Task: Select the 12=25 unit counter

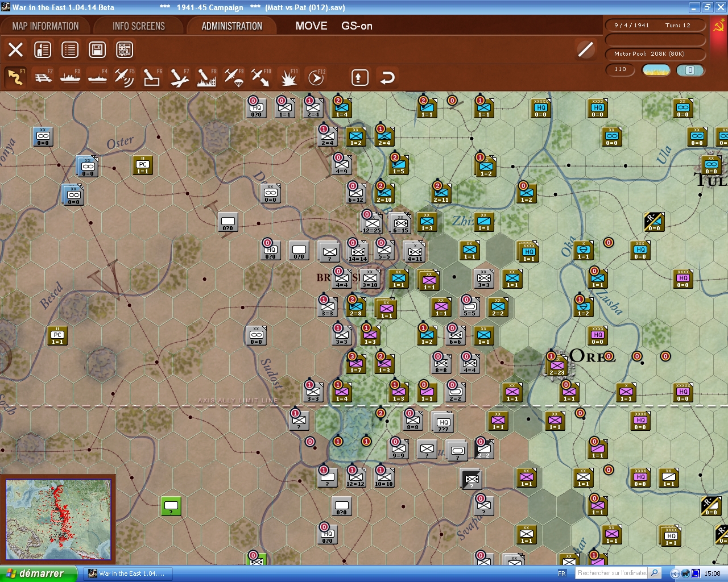Action: 371,223
